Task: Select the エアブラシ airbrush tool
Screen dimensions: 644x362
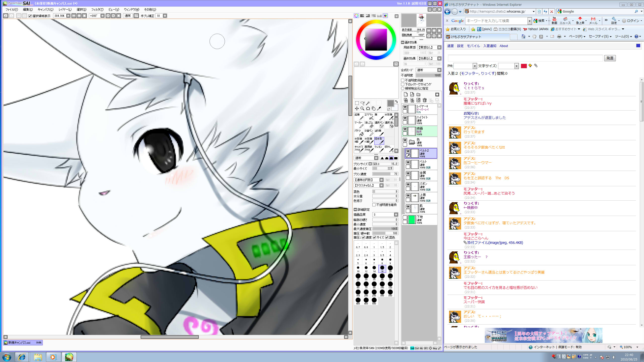Action: pos(369,117)
